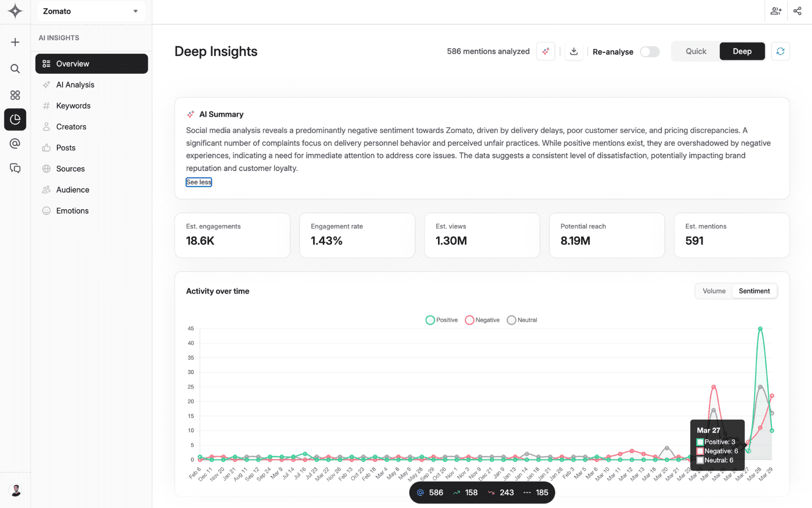Open the @ mentions panel
The image size is (812, 508).
[15, 144]
